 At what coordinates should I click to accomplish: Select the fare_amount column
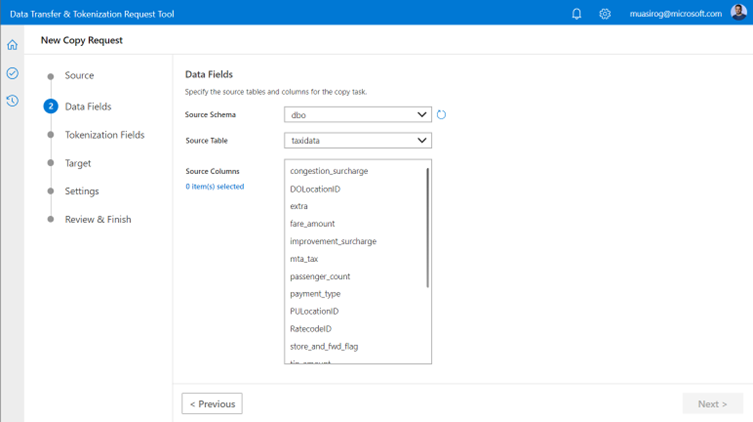(x=312, y=224)
